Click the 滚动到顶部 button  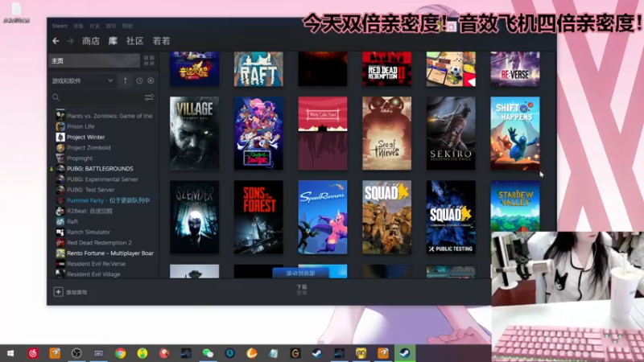(300, 273)
